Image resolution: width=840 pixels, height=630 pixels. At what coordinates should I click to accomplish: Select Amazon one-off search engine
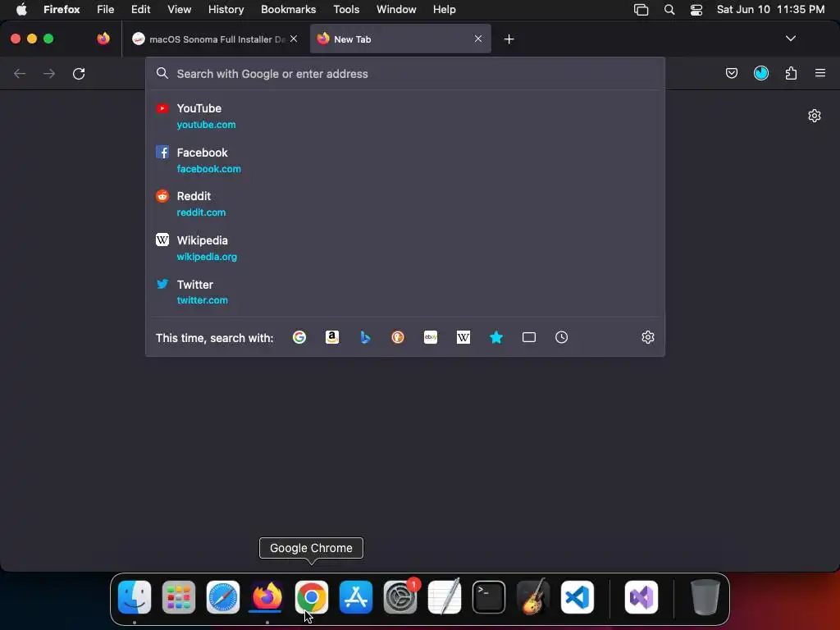point(332,337)
